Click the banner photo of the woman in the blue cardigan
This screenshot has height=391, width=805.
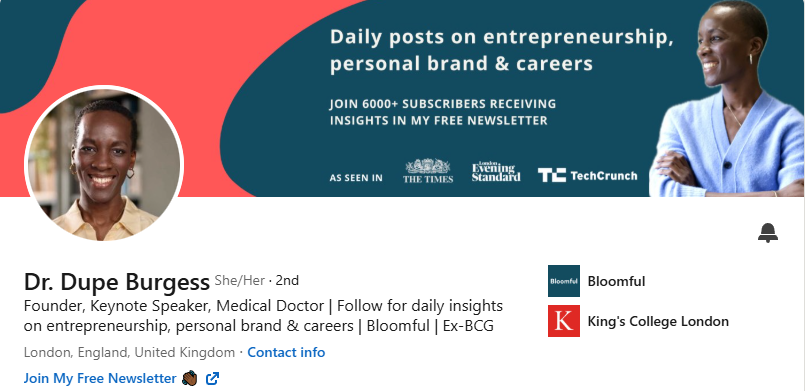click(x=726, y=99)
